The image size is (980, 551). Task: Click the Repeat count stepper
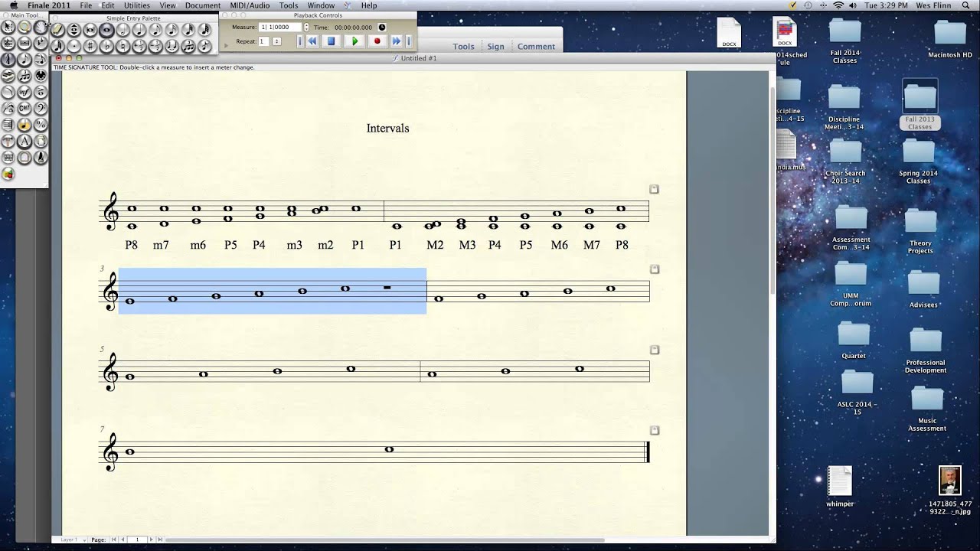(x=277, y=41)
